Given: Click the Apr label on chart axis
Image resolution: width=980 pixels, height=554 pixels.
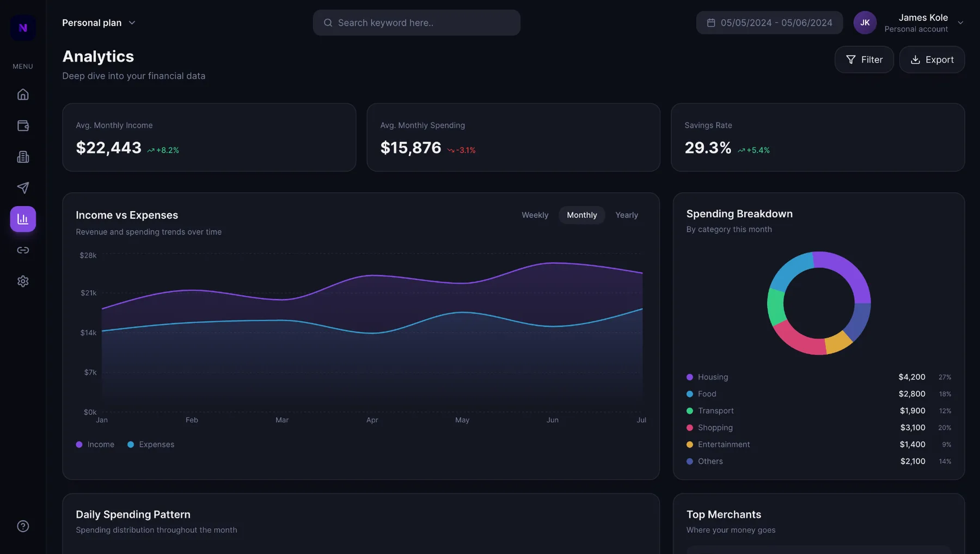Looking at the screenshot, I should (372, 420).
